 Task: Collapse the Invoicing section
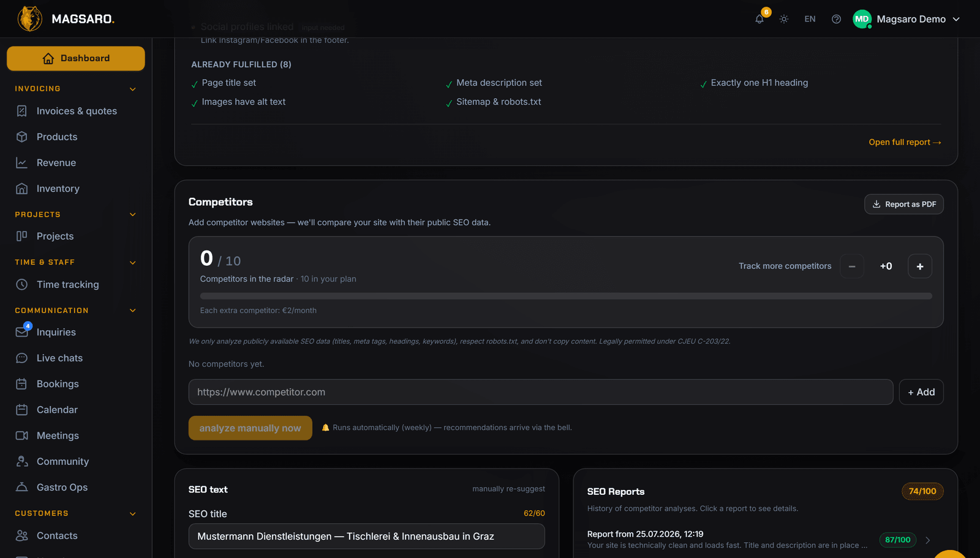coord(133,89)
